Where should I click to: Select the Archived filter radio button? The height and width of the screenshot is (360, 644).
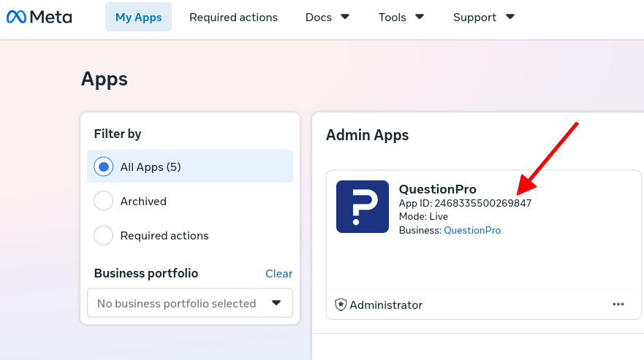point(104,201)
